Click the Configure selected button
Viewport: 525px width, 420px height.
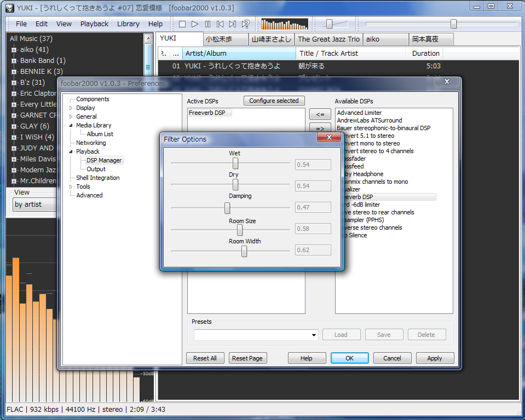coord(274,101)
